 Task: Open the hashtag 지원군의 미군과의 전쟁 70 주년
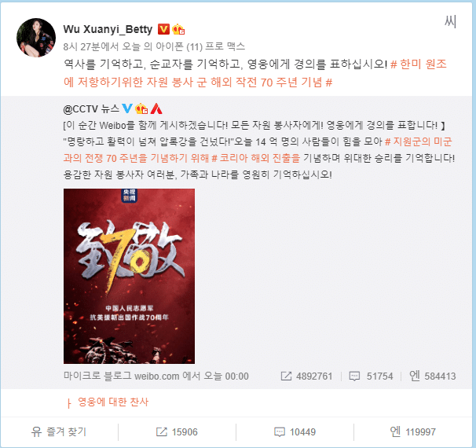pos(258,150)
